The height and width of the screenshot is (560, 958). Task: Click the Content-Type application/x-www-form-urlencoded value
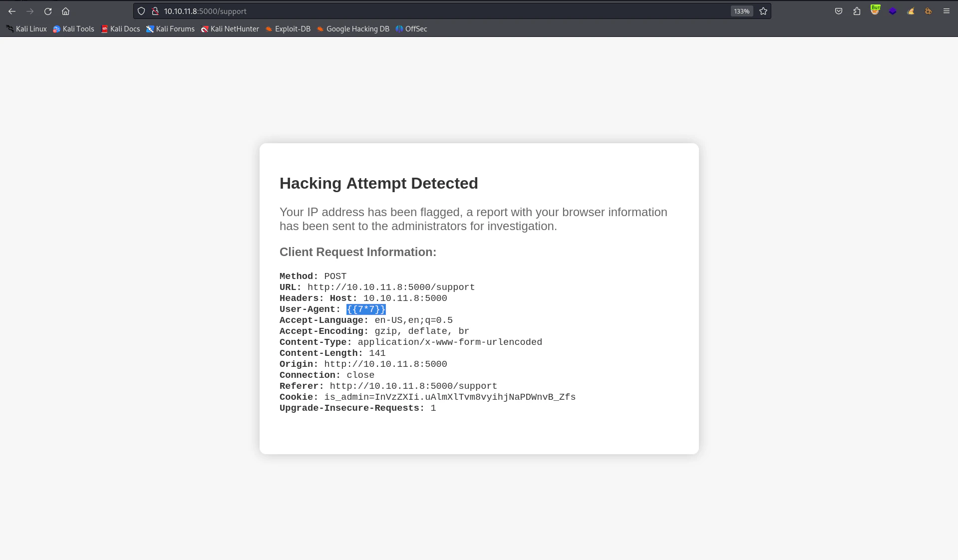coord(450,342)
